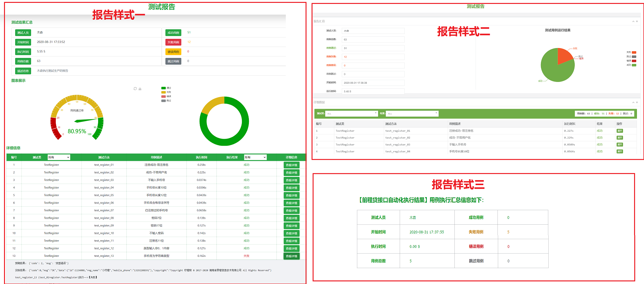Click the 开始时间 field in style two
Viewport: 644px width, 284px height.
click(373, 83)
